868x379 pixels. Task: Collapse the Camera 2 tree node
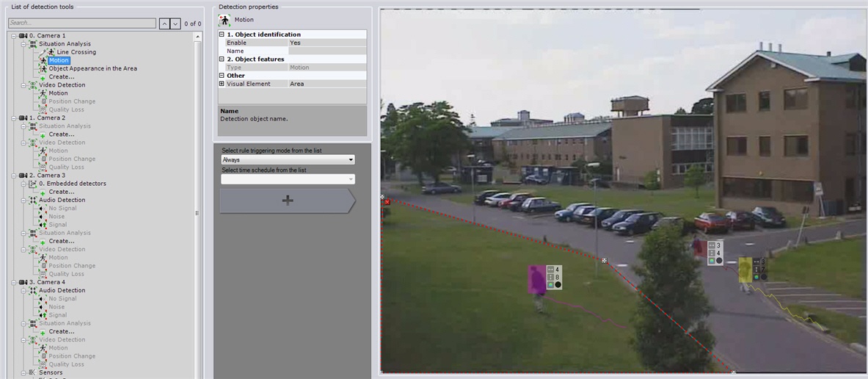(14, 118)
